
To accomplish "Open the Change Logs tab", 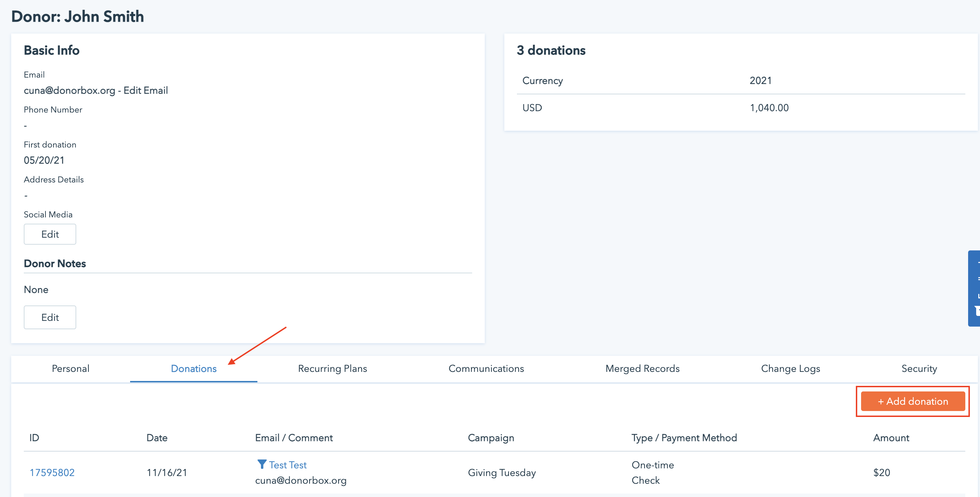I will click(790, 368).
